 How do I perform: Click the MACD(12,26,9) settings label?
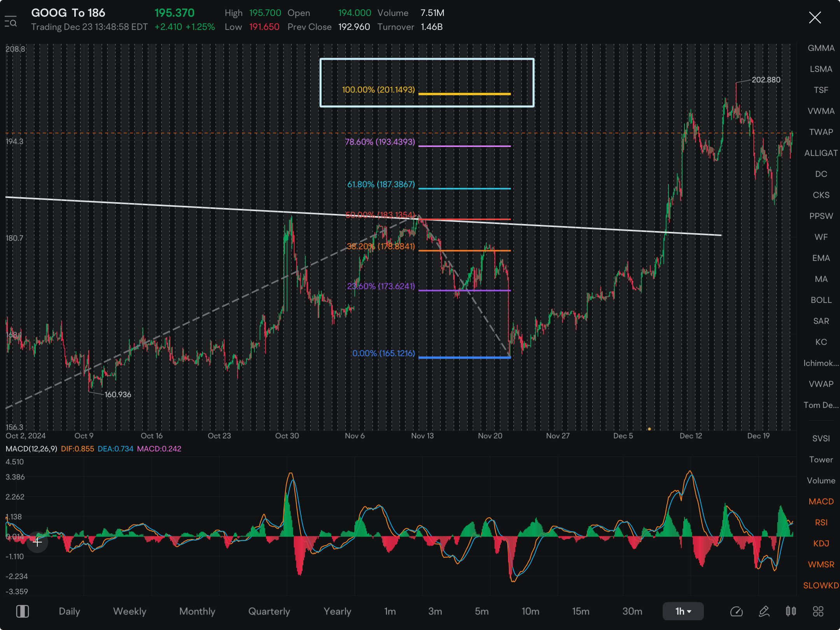pos(31,449)
